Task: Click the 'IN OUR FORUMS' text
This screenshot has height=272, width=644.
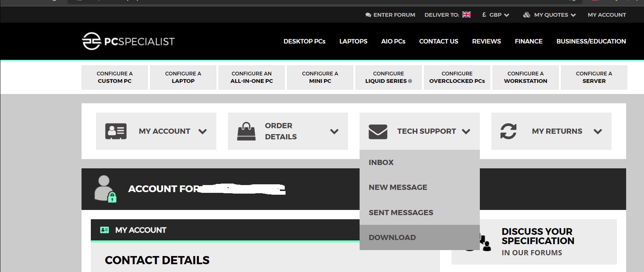Action: point(532,253)
